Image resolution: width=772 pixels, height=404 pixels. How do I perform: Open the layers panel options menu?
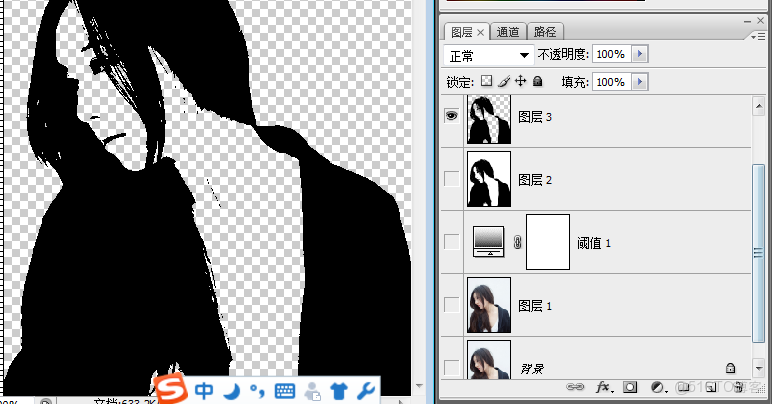(x=758, y=37)
